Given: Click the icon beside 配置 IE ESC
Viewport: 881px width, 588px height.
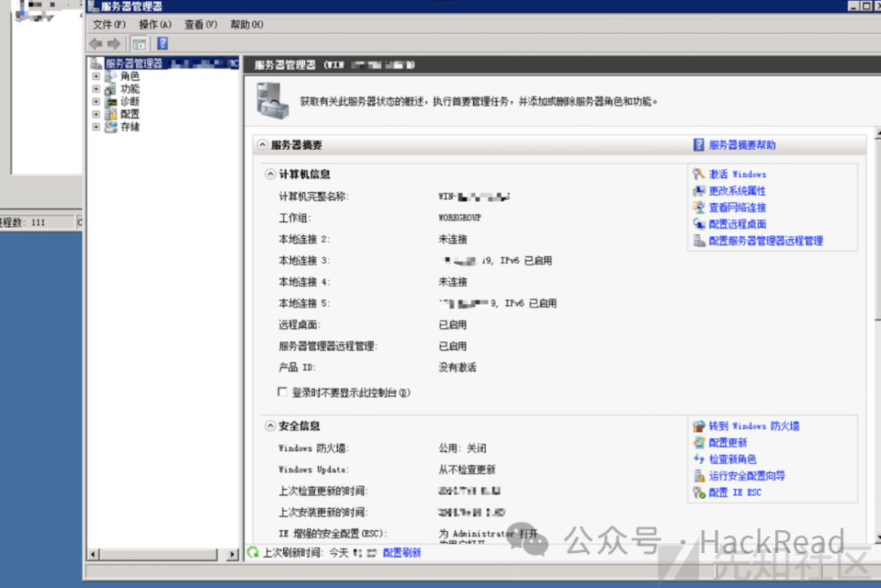Looking at the screenshot, I should coord(698,493).
